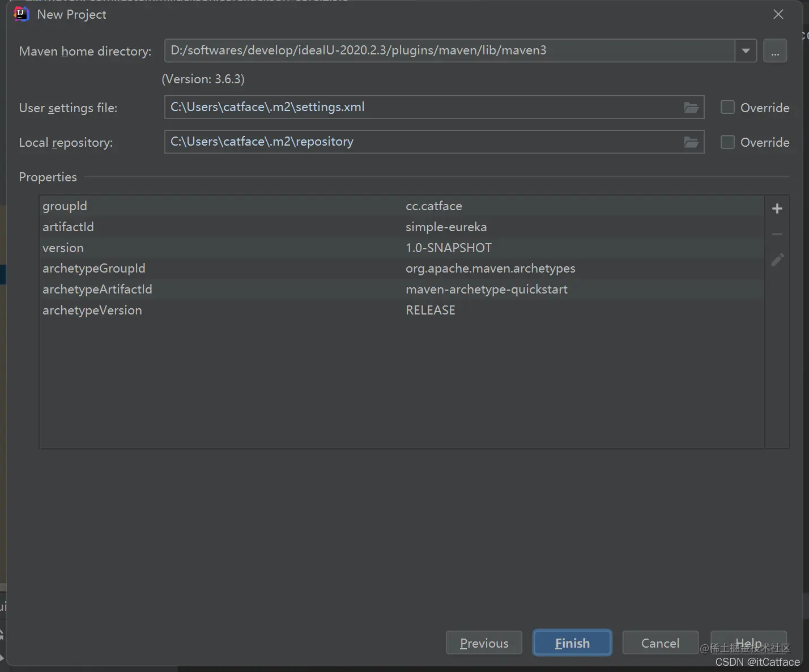Click the User settings file path field
The height and width of the screenshot is (672, 809).
(x=434, y=107)
